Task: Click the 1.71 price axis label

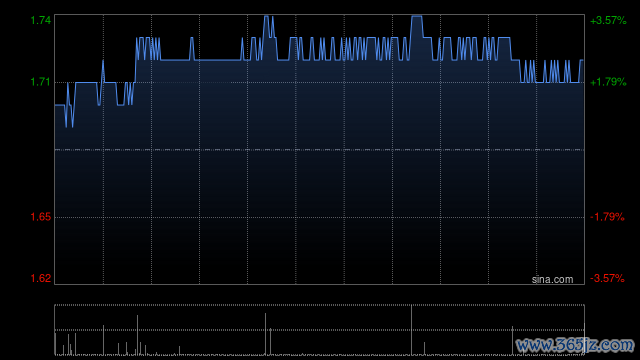Action: pyautogui.click(x=41, y=82)
